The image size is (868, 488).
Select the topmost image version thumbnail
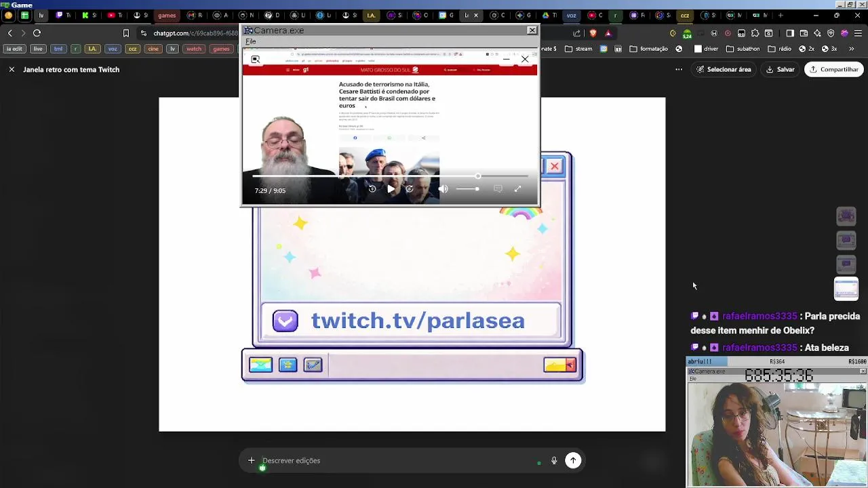(846, 216)
